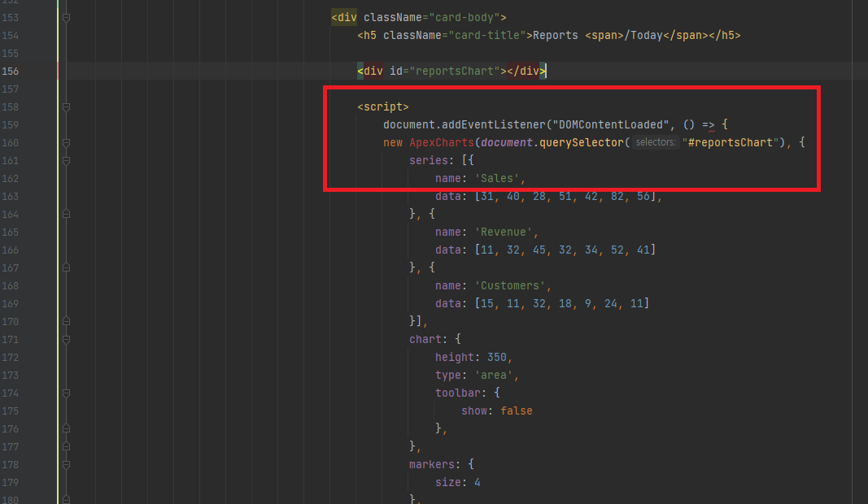
Task: Click line number 163 in the gutter
Action: 10,197
